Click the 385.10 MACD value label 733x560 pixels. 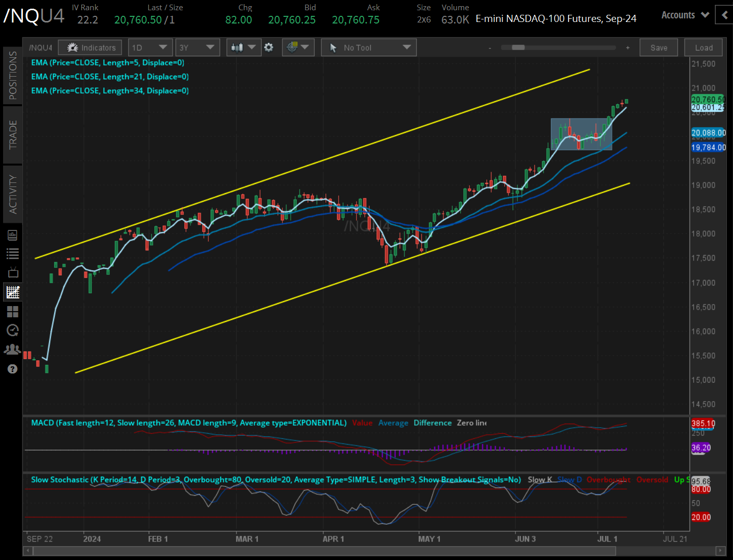(703, 424)
